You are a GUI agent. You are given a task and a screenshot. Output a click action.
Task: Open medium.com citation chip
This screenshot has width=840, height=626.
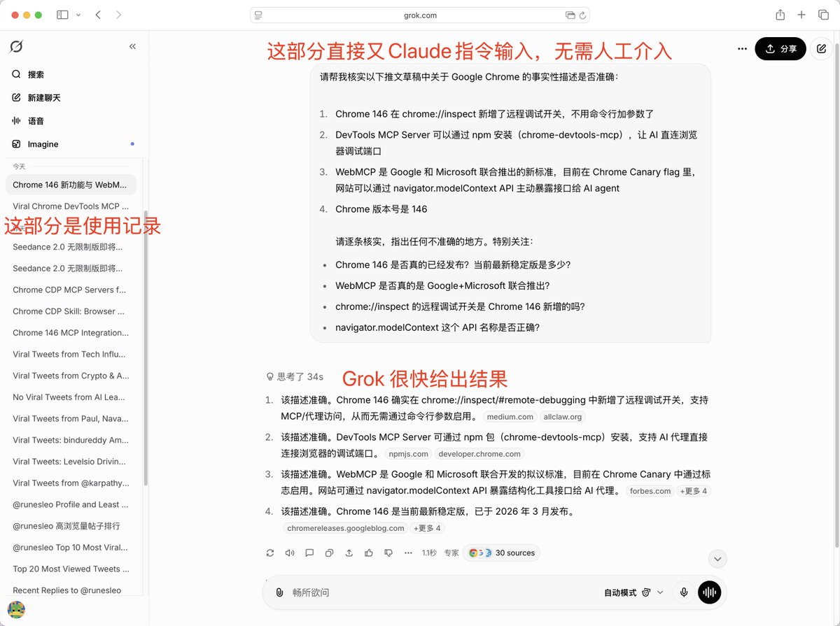tap(510, 417)
